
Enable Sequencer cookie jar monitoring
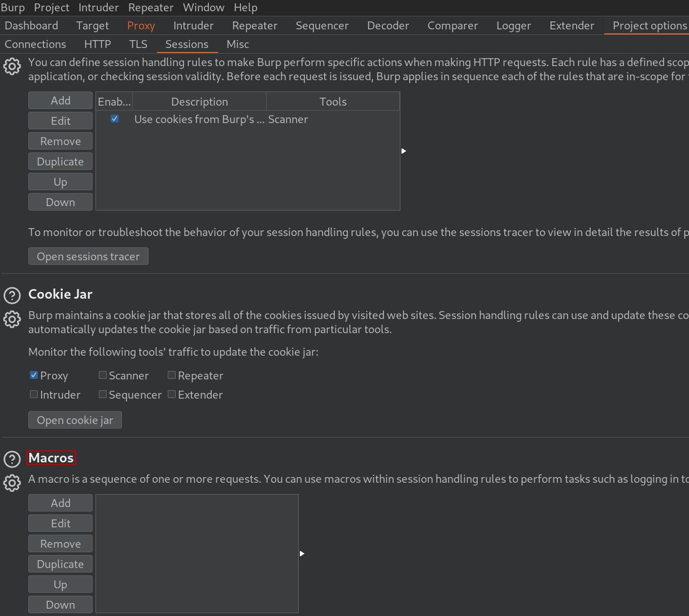[x=103, y=394]
